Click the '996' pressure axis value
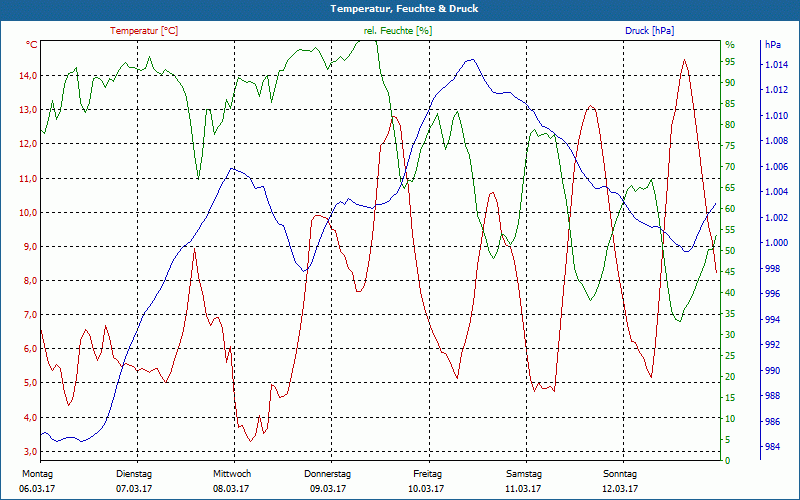This screenshot has height=500, width=800. (x=772, y=294)
